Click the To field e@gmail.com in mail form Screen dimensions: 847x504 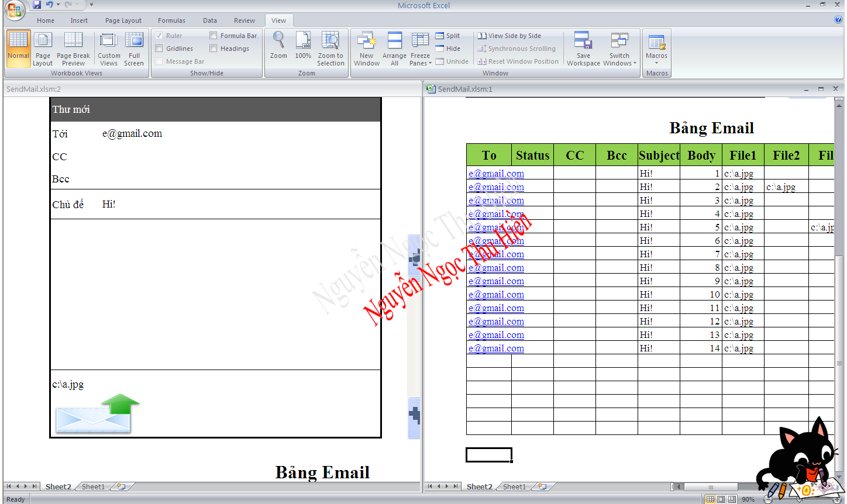pos(132,133)
